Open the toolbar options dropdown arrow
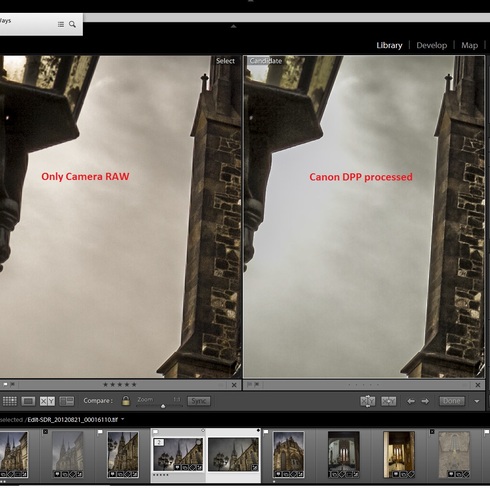The width and height of the screenshot is (490, 489). [x=477, y=401]
